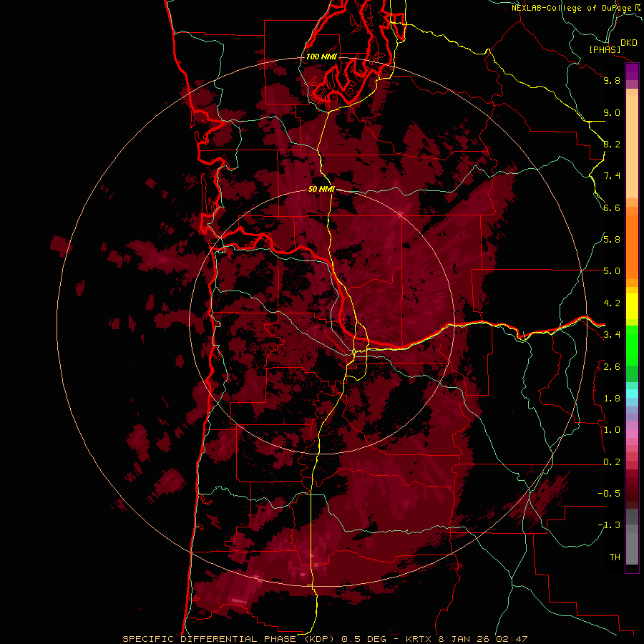The height and width of the screenshot is (644, 644).
Task: Click the [PHAS] legend label
Action: (x=605, y=50)
